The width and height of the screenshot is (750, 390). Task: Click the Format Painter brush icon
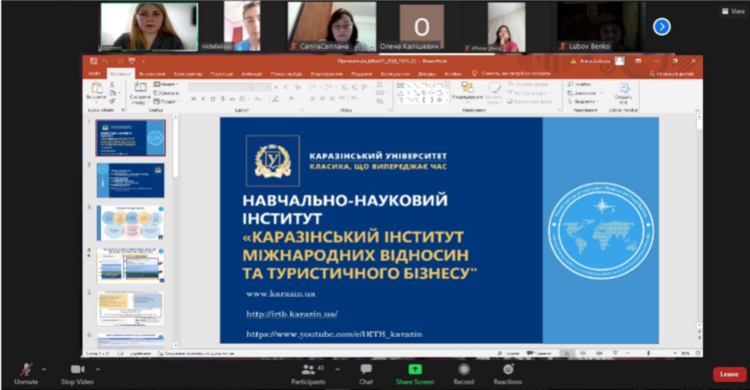[x=112, y=101]
